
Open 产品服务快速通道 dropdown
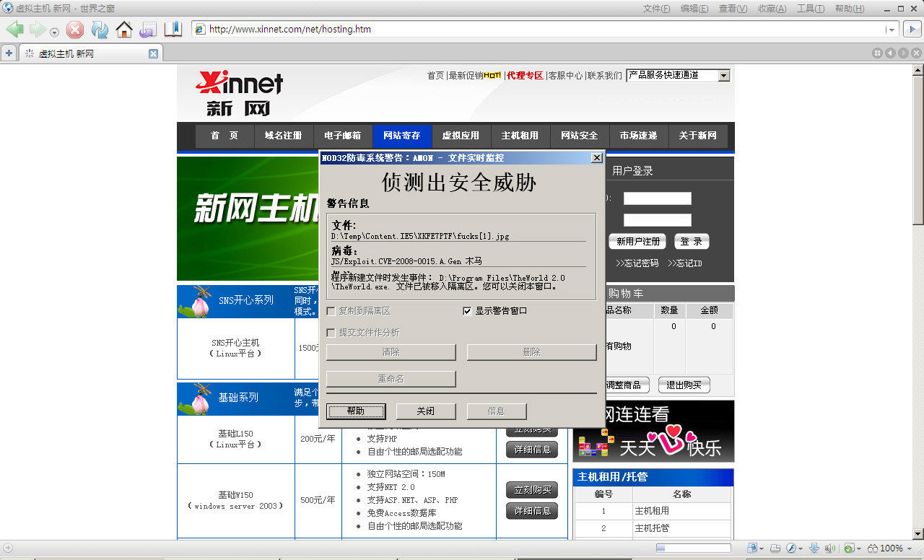tap(678, 75)
